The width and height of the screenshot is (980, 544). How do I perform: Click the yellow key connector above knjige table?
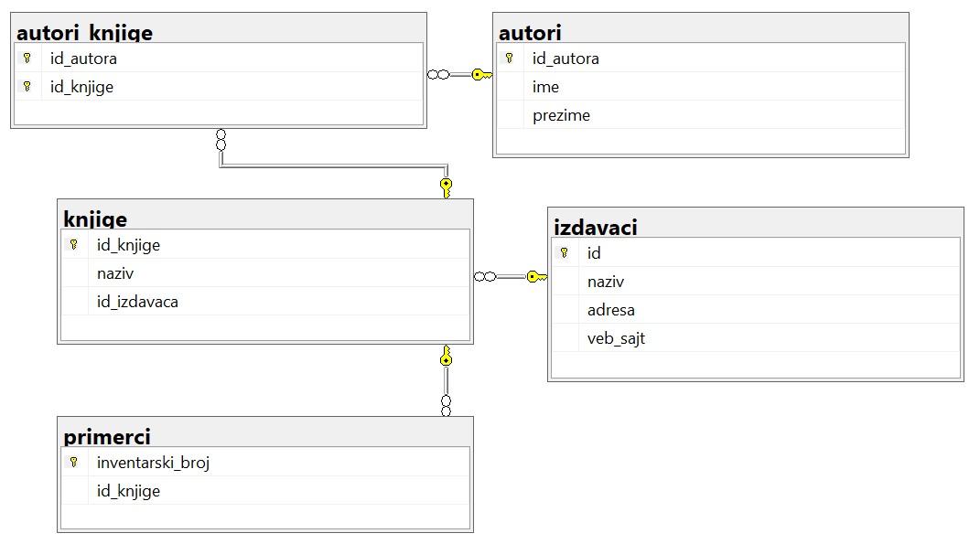point(446,187)
